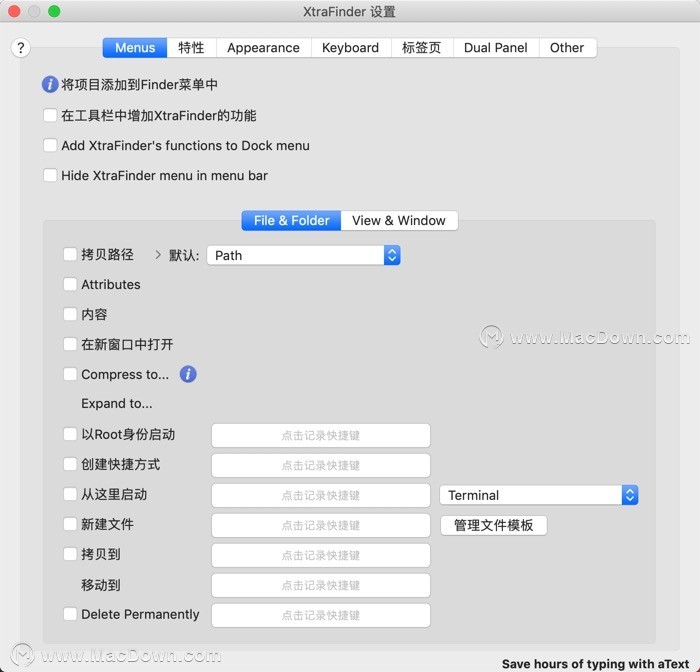Check the 以Root身份启动 option

tap(70, 434)
